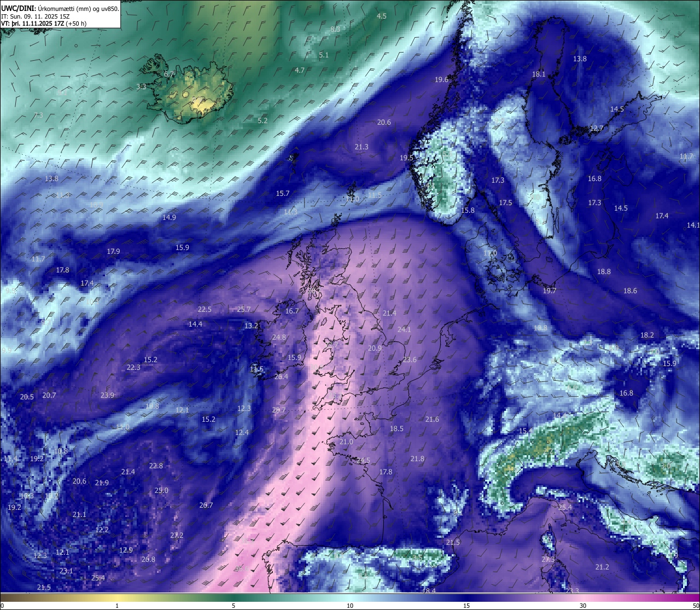Click the 27.3 value near Corsica
The image size is (700, 610).
(548, 560)
